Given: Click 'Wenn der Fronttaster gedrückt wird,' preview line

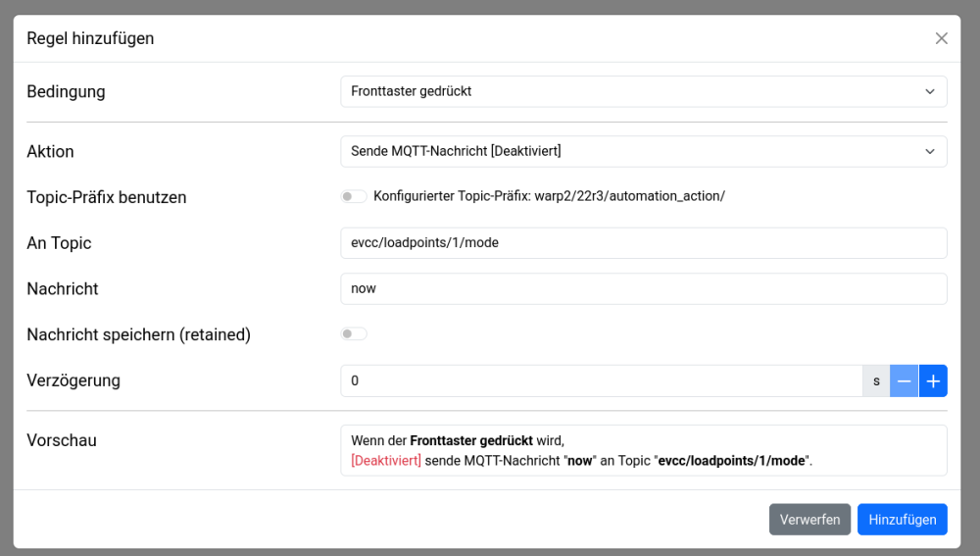Looking at the screenshot, I should click(x=458, y=440).
